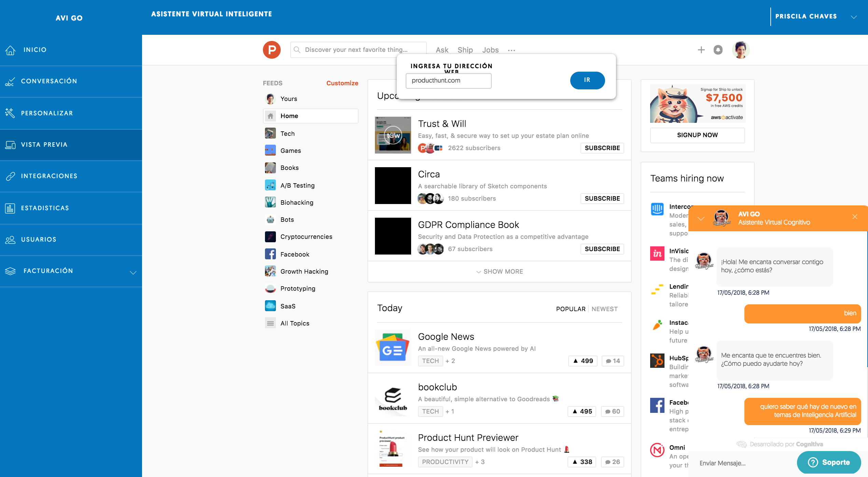Open Estadisticas chart icon in sidebar
This screenshot has height=477, width=868.
pyautogui.click(x=10, y=208)
